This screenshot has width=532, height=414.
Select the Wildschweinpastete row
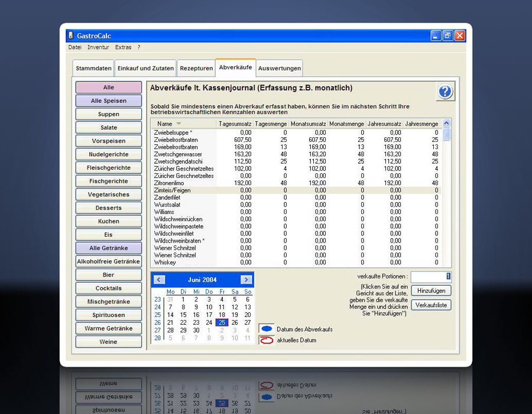[296, 227]
